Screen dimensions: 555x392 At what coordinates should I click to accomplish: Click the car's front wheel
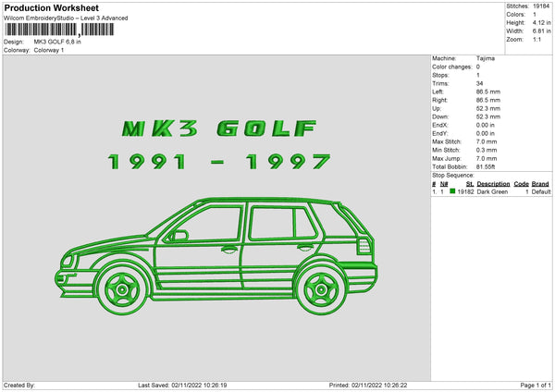[x=122, y=289]
